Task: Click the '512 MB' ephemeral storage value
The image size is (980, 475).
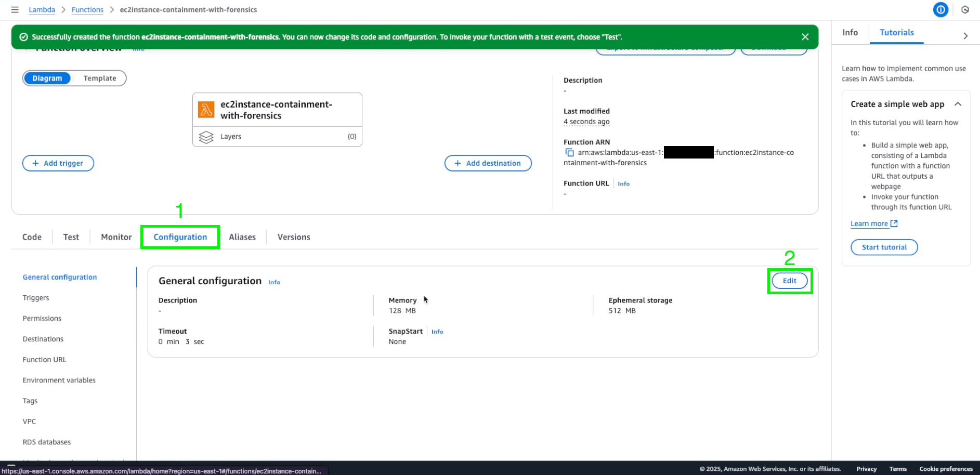Action: 622,311
